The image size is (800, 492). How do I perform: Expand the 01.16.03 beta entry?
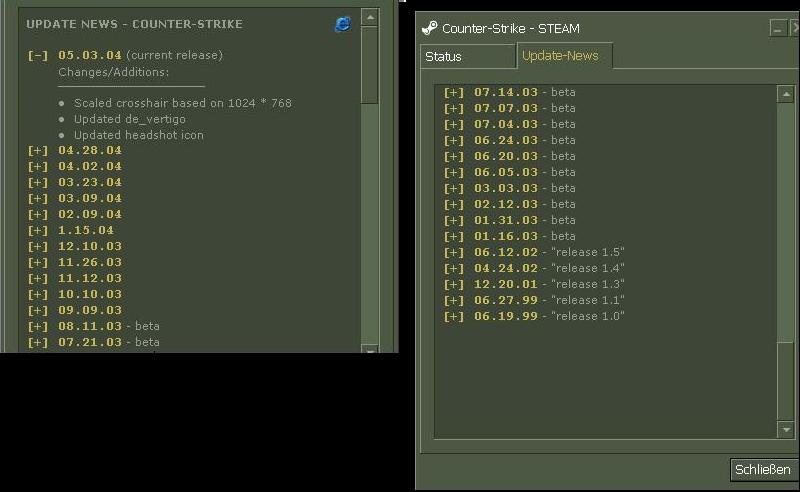pyautogui.click(x=454, y=237)
